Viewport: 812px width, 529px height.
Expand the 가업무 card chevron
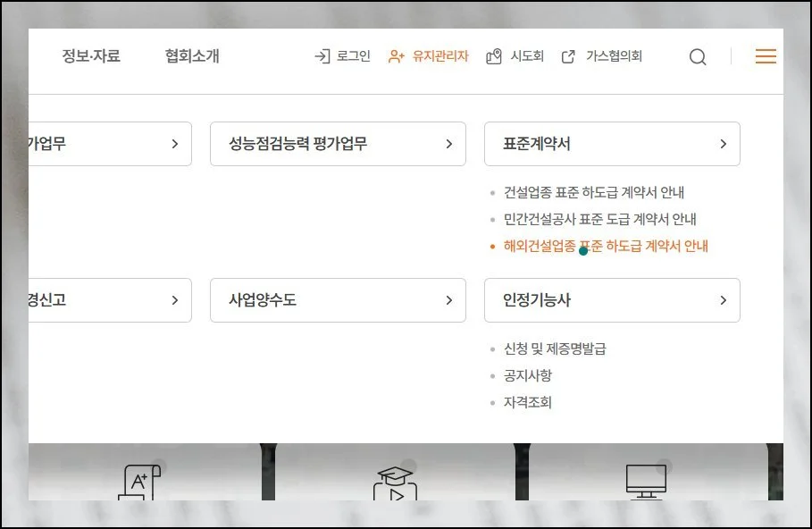(174, 143)
